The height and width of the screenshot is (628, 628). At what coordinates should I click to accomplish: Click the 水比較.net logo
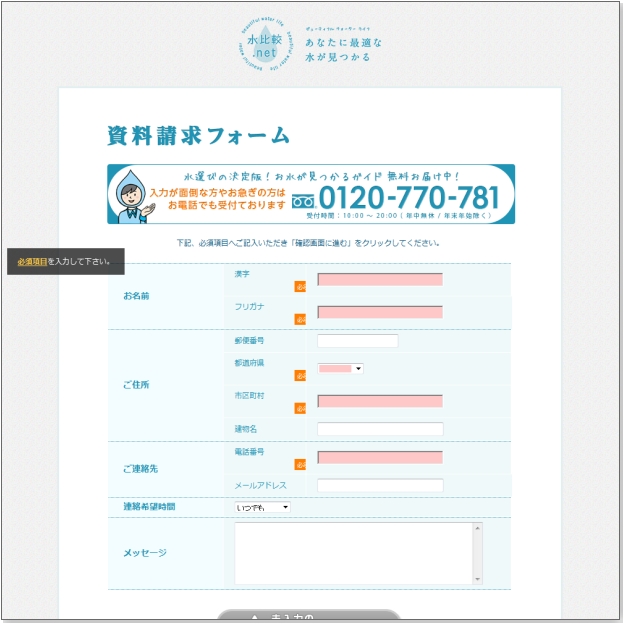coord(267,45)
